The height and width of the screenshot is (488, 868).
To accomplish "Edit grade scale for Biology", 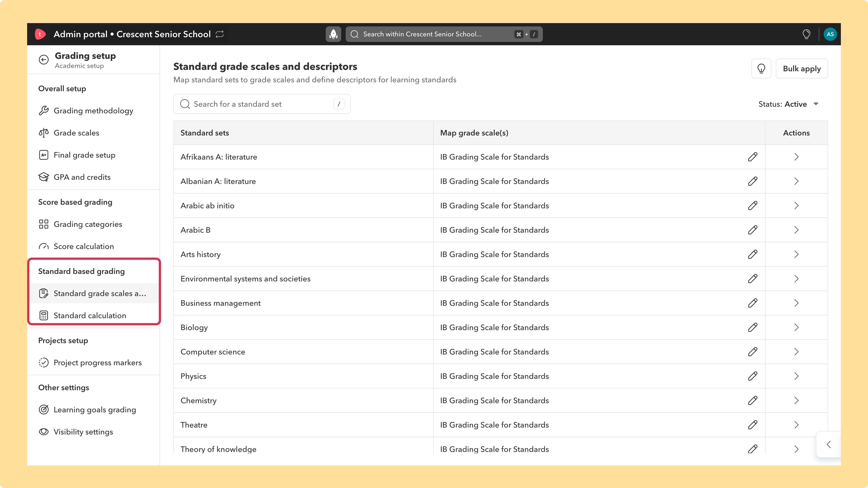I will (753, 327).
